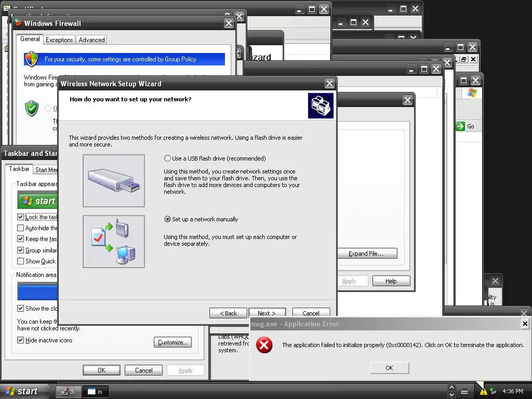Switch to the Advanced tab in Windows Firewall
Viewport: 532px width, 399px height.
point(91,39)
